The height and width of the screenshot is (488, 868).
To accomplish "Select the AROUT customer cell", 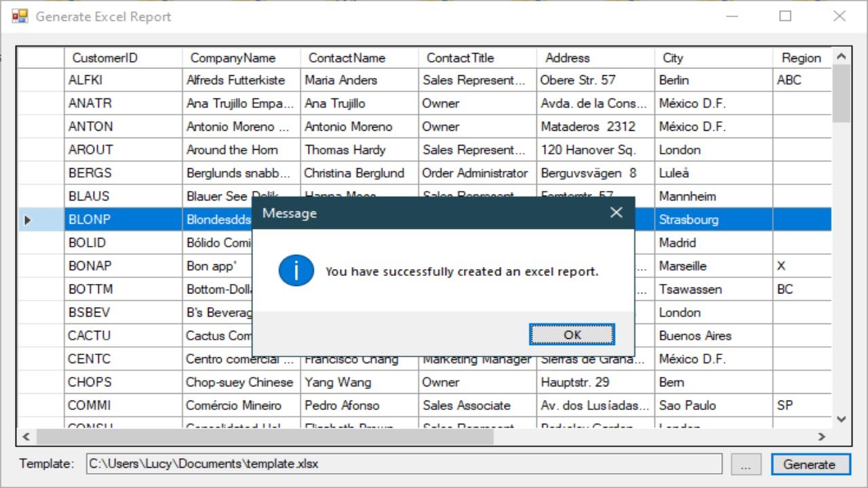I will 123,149.
